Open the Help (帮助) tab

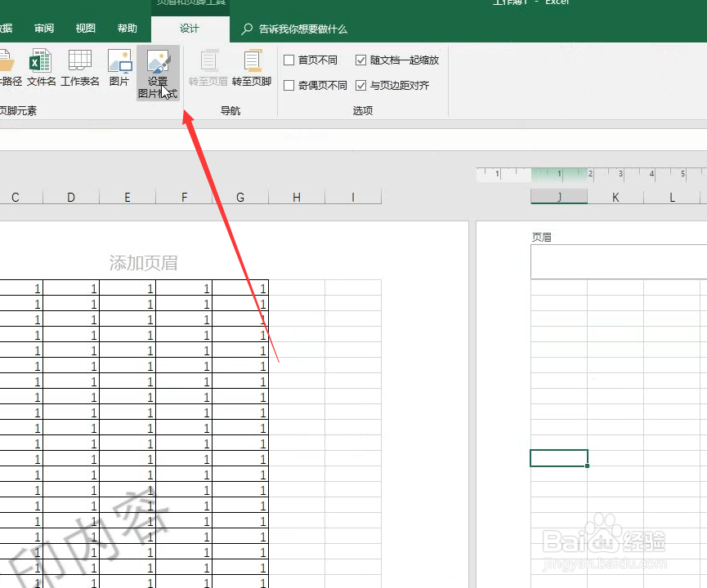[x=128, y=29]
